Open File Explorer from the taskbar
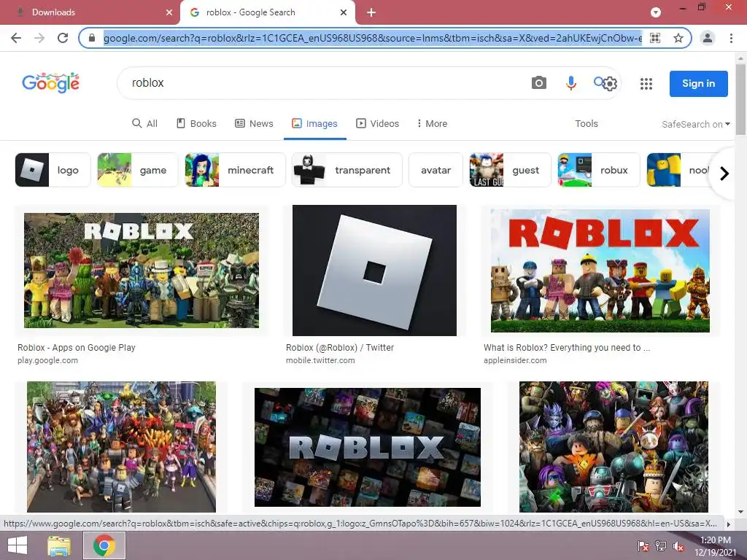The width and height of the screenshot is (747, 560). point(59,545)
